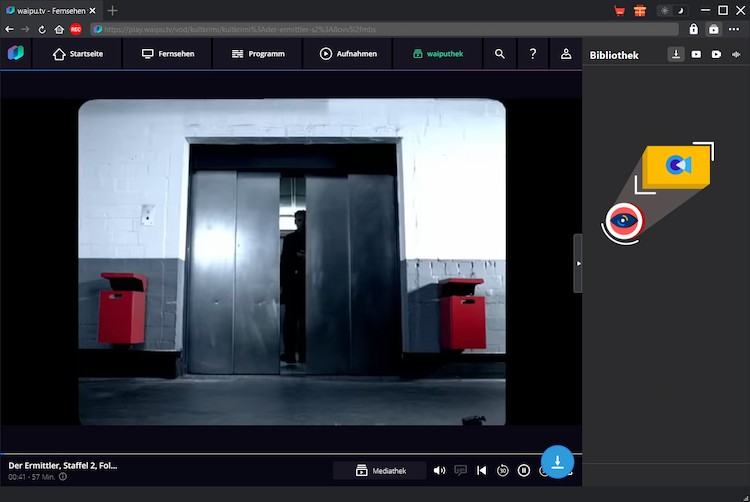
Task: Open the Mediathek button
Action: click(x=380, y=471)
